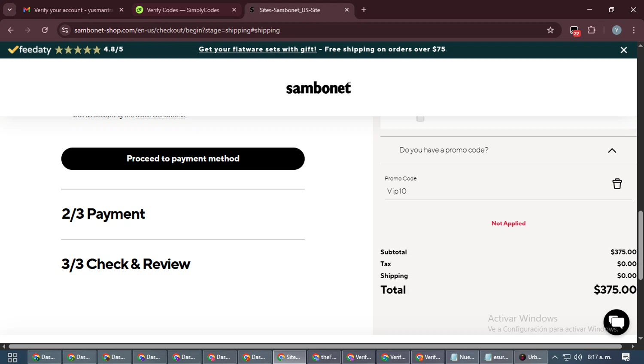
Task: Open a new browser tab
Action: coord(364,10)
